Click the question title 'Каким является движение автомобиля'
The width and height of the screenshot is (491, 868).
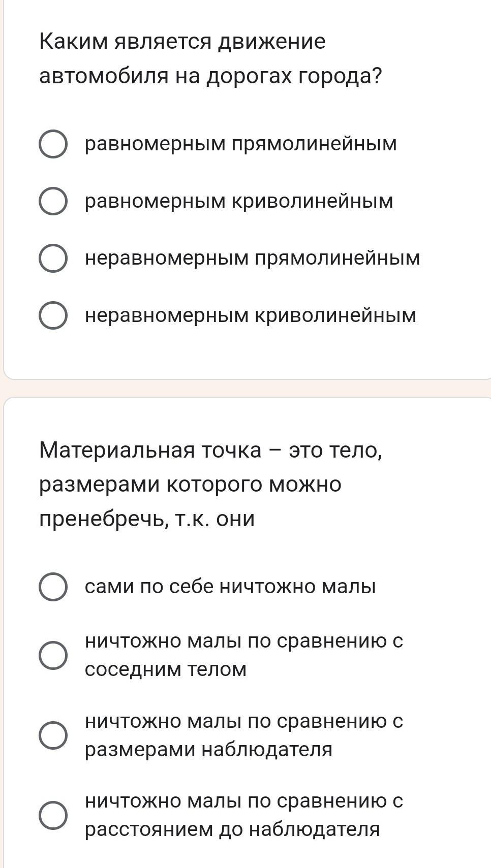[x=210, y=58]
